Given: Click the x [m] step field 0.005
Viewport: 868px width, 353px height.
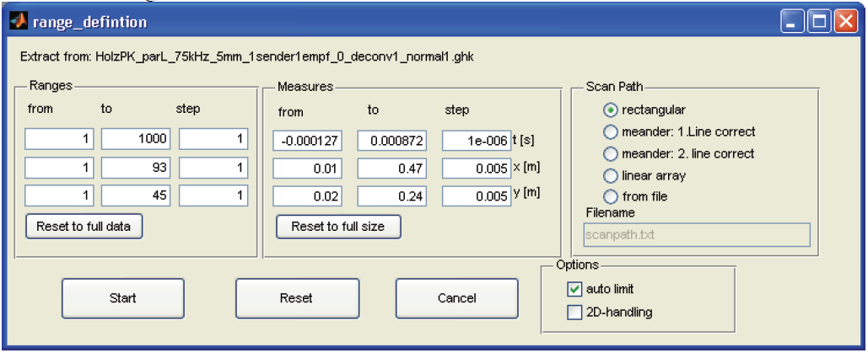Looking at the screenshot, I should 476,168.
